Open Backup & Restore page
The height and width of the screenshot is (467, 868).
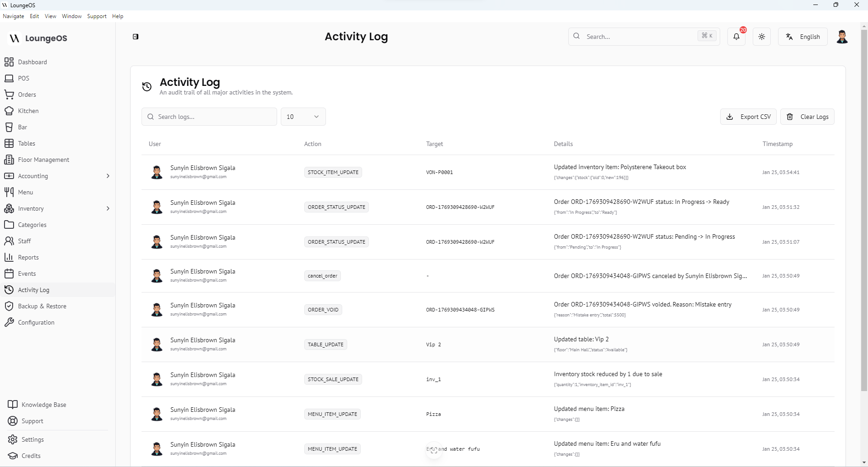click(x=42, y=306)
